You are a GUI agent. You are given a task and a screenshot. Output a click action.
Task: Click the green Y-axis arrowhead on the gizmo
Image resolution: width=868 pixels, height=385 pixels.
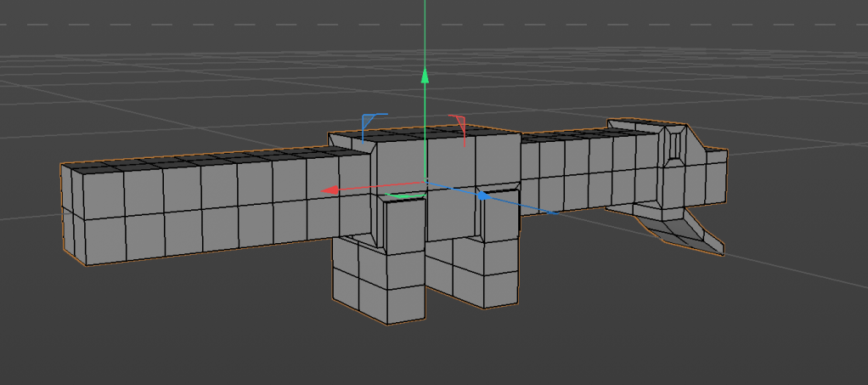425,76
